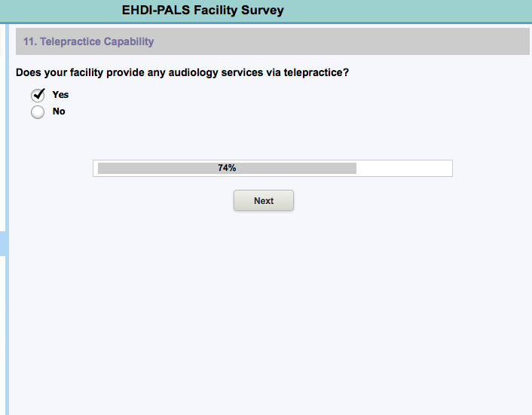
Task: Click the telepractice audiology services question text
Action: point(182,73)
